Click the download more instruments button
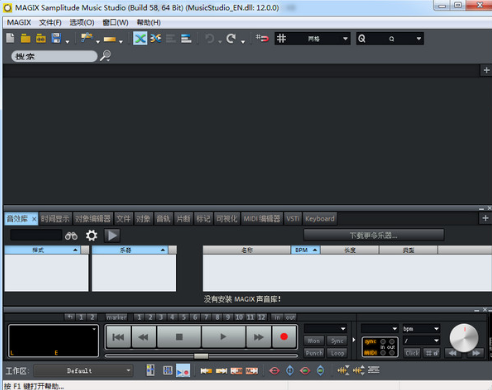The image size is (492, 390). pos(374,235)
